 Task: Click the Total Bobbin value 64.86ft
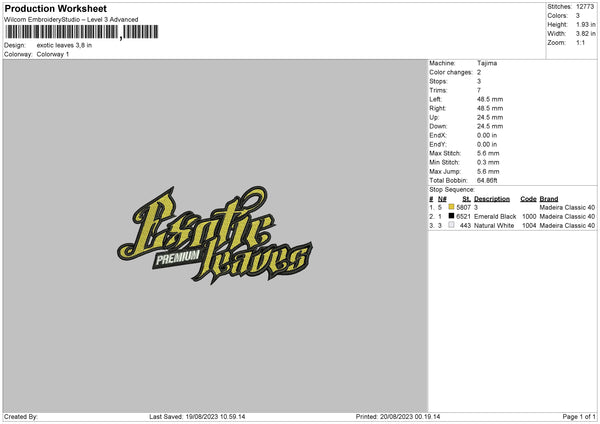pos(487,180)
